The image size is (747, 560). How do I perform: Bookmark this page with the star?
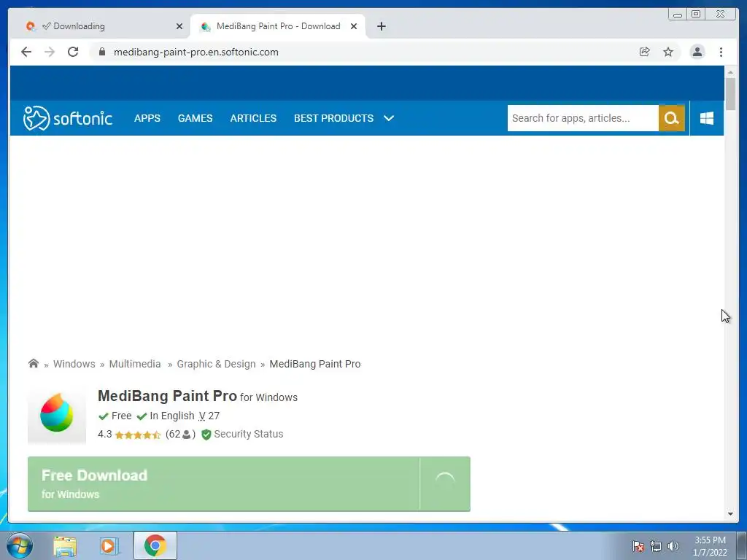[668, 52]
